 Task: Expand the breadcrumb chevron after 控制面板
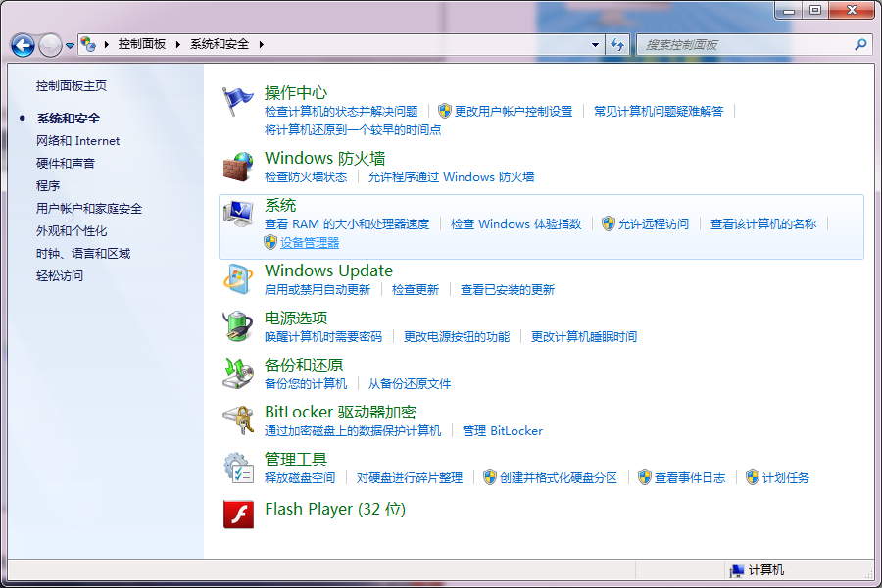click(178, 44)
